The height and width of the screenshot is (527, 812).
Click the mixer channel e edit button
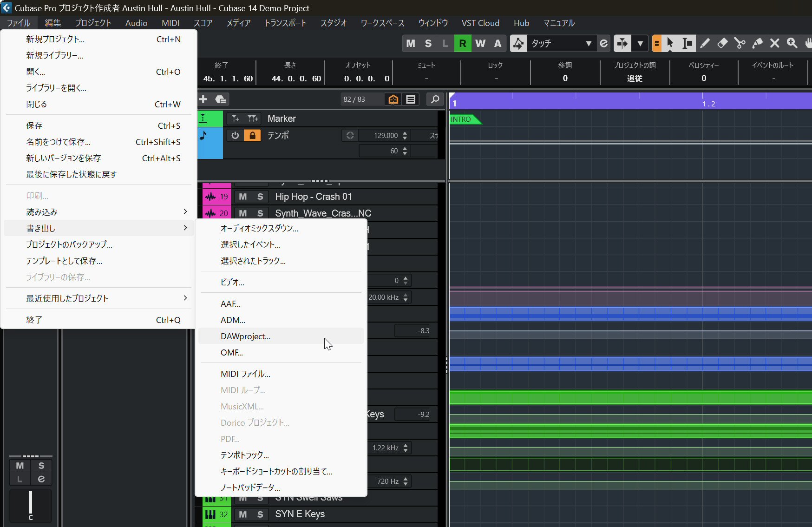41,479
